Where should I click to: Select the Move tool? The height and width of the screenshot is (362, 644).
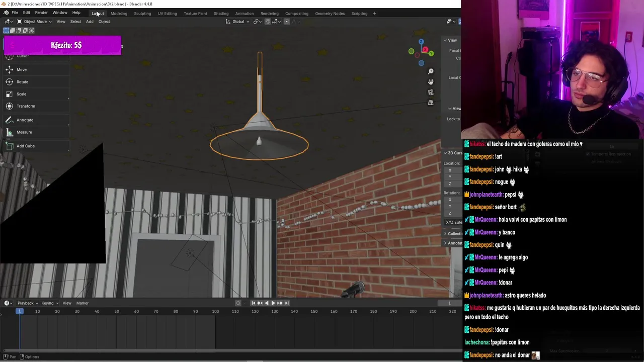tap(35, 70)
